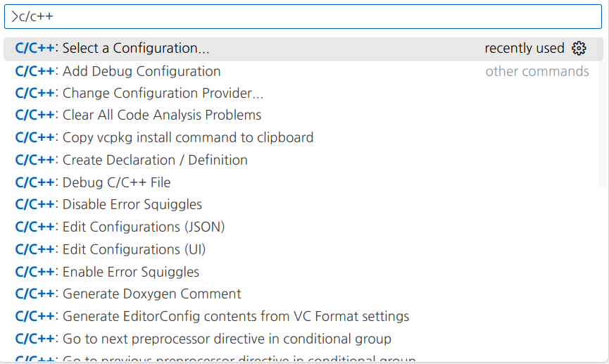Choose Create Declaration / Definition command
Screen dimensions: 609x364
click(x=155, y=160)
